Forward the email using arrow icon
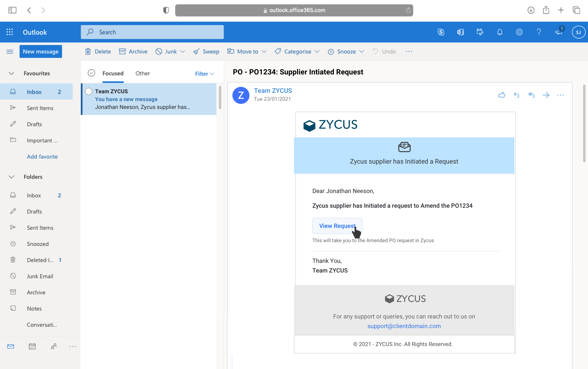 point(546,95)
